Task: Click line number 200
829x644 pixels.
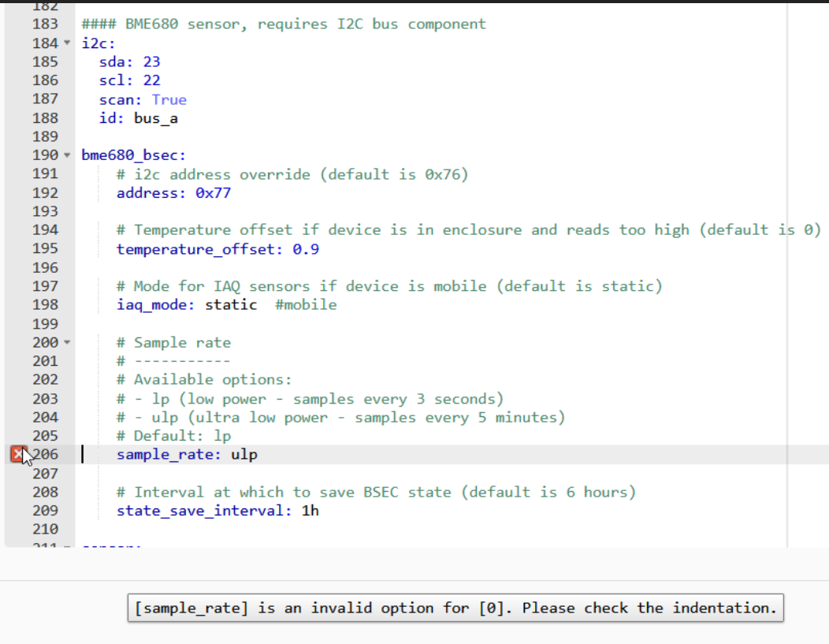Action: point(46,342)
